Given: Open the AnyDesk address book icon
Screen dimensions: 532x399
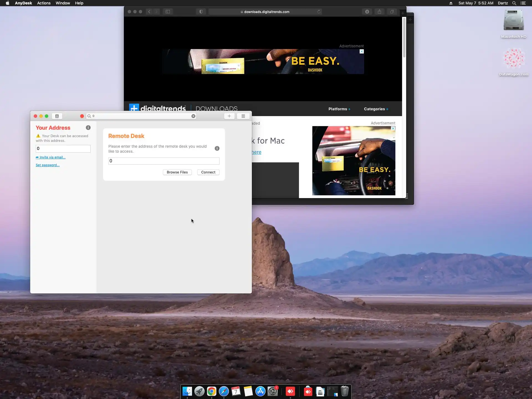Looking at the screenshot, I should click(57, 116).
